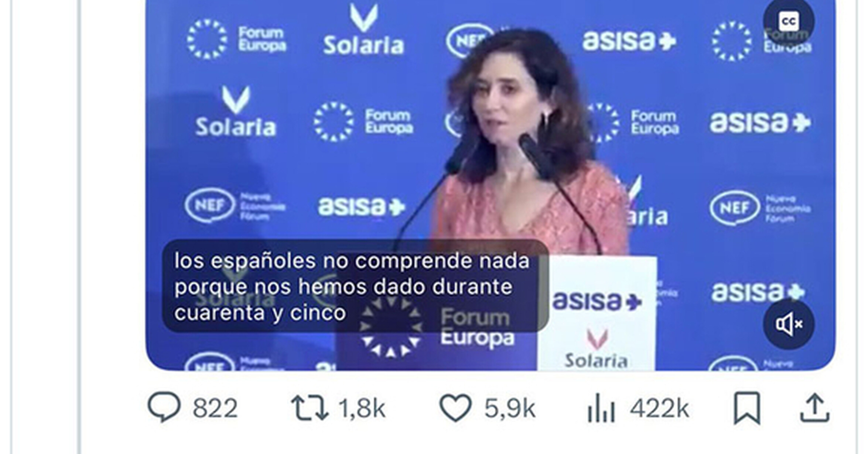This screenshot has height=454, width=868.
Task: Bookmark this post with the bookmark icon
Action: pyautogui.click(x=747, y=408)
